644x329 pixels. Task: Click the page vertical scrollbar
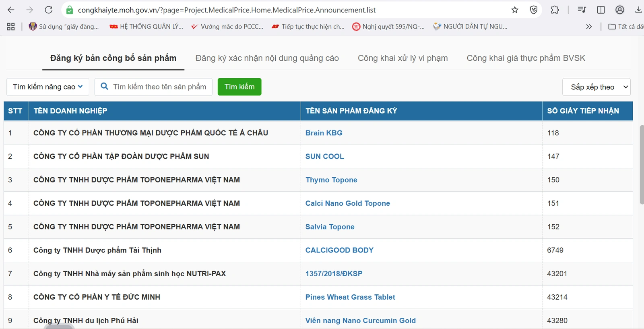click(641, 164)
